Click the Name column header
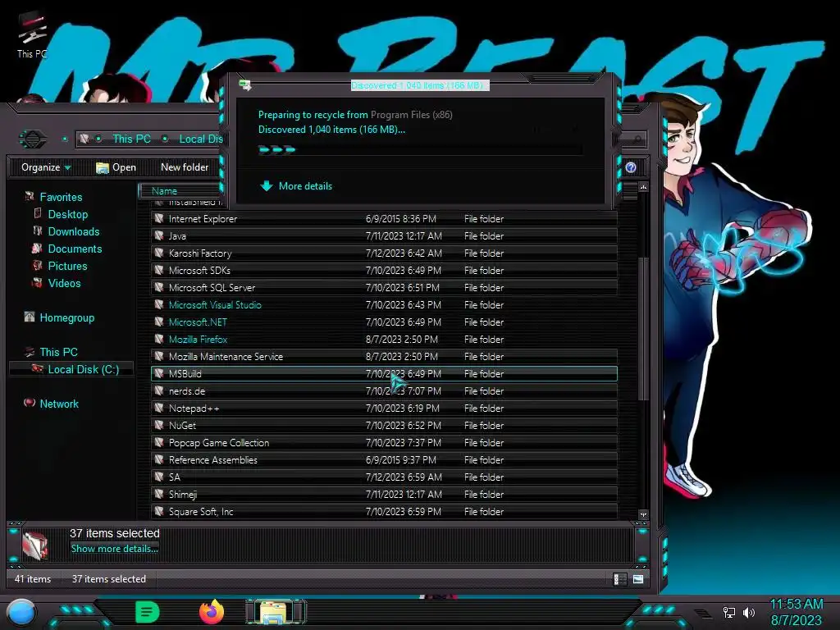This screenshot has height=630, width=840. point(180,190)
